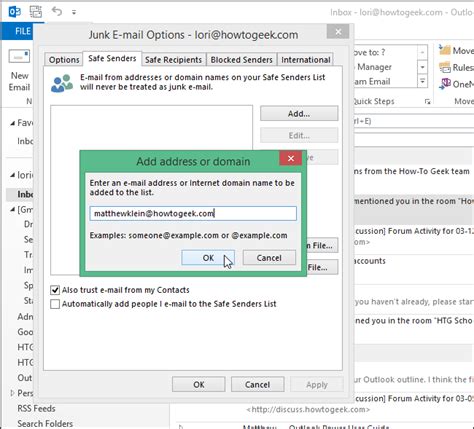The height and width of the screenshot is (429, 474).
Task: Click the New Email envelope icon
Action: click(19, 57)
